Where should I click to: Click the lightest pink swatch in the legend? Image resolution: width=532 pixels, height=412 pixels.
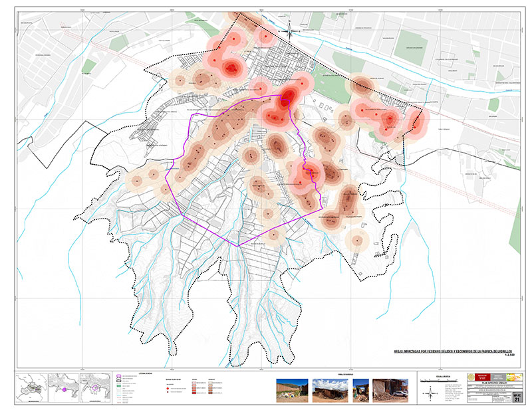pos(194,383)
